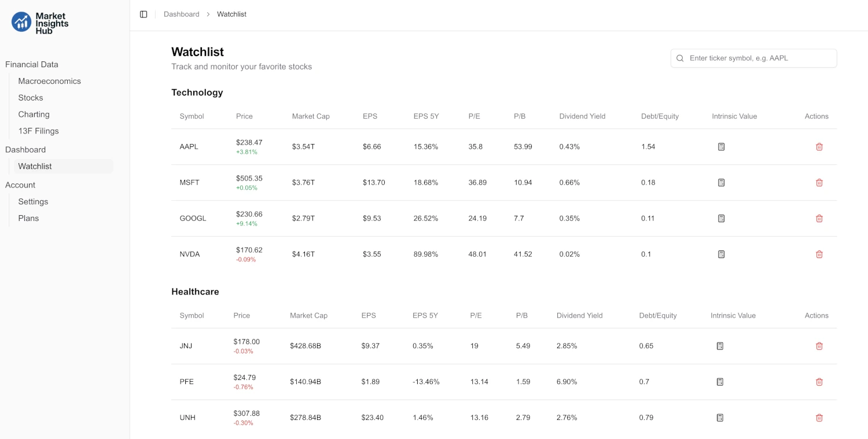Open the intrinsic value calculator for JNJ
The width and height of the screenshot is (868, 439).
pos(720,345)
